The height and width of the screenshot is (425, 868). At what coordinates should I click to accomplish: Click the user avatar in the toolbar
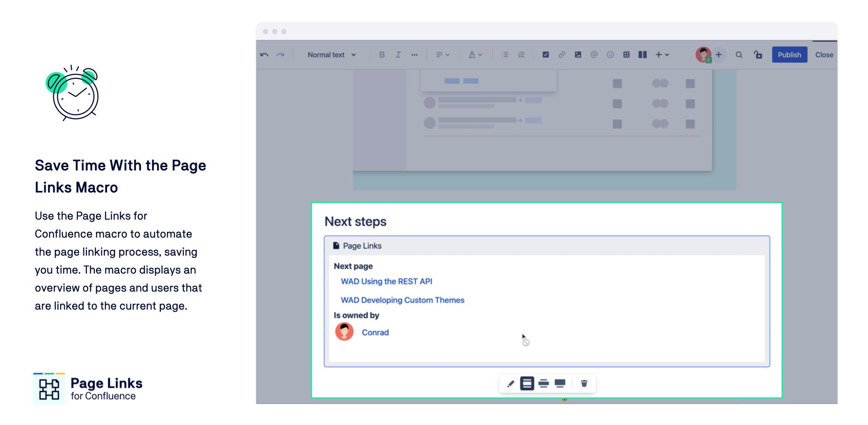click(703, 55)
